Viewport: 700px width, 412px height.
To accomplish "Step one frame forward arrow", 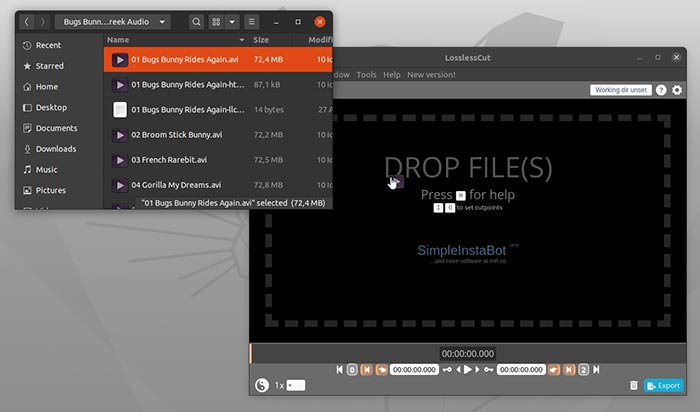I will pyautogui.click(x=477, y=370).
